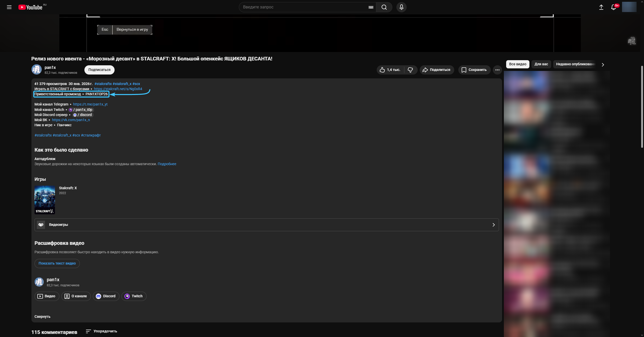This screenshot has height=337, width=644.
Task: Open the Stalcraft: X game thumbnail
Action: (x=45, y=200)
